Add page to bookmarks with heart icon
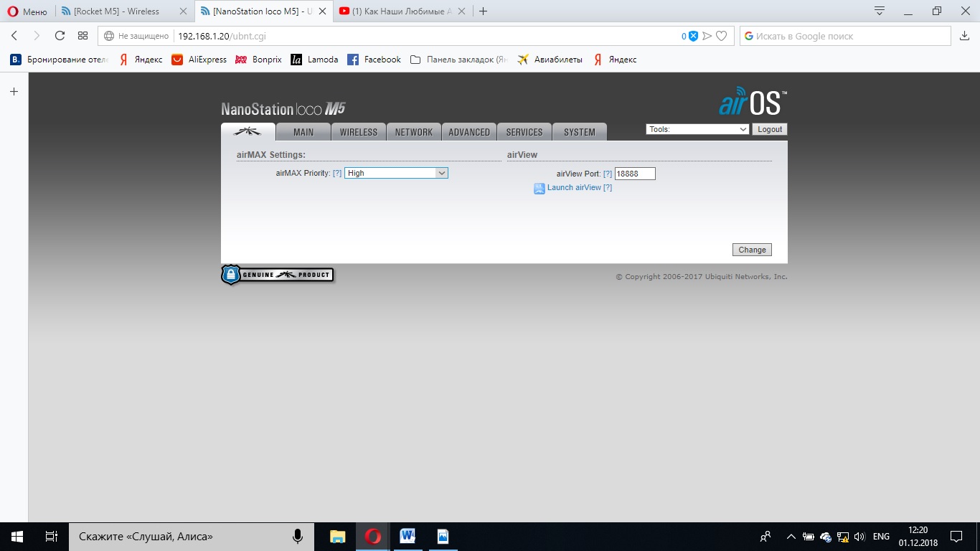Screen dimensions: 980x551 click(722, 36)
